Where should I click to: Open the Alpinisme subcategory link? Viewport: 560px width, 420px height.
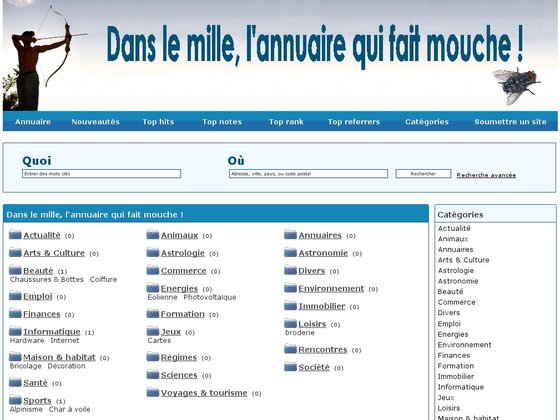tap(26, 409)
